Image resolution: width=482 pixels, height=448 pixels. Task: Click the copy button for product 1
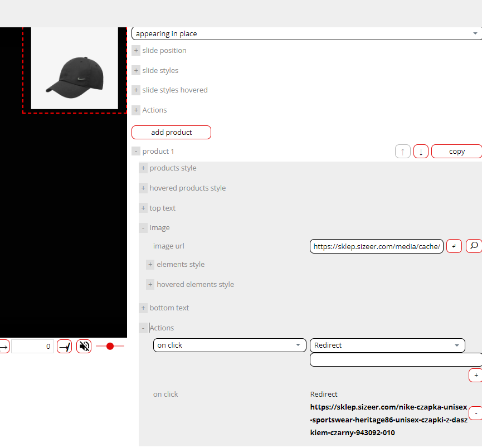(x=456, y=152)
